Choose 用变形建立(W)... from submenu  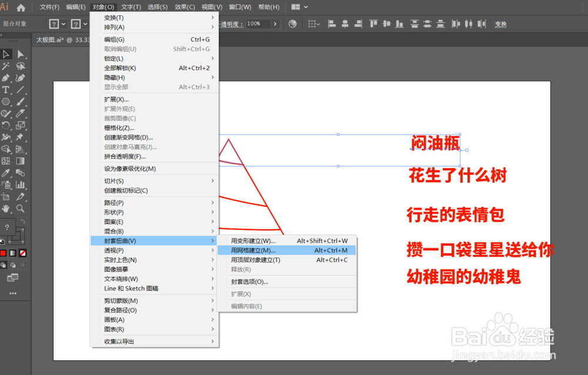coord(286,241)
